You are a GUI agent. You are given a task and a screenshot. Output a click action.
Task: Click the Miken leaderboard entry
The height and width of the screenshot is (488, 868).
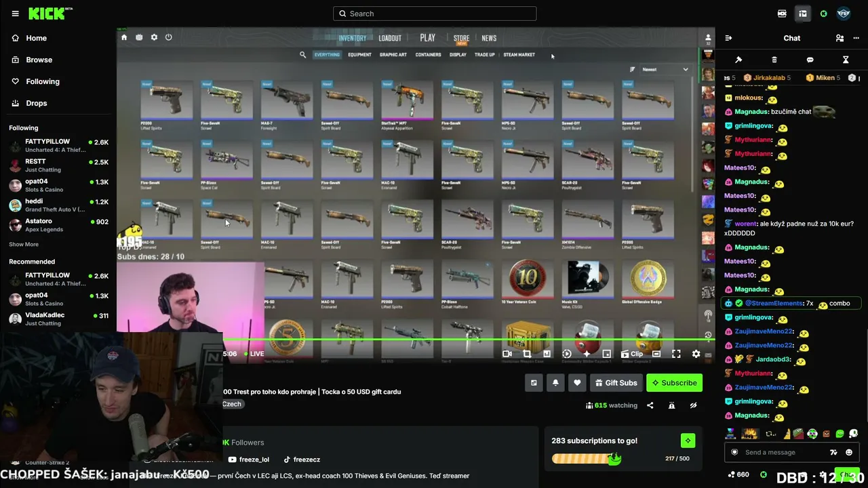tap(823, 78)
